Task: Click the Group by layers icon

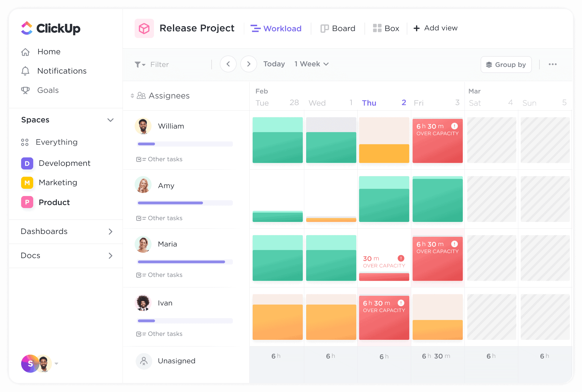Action: [x=488, y=64]
